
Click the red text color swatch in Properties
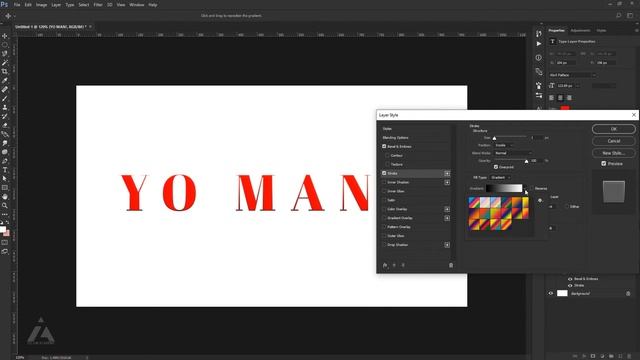(x=565, y=108)
